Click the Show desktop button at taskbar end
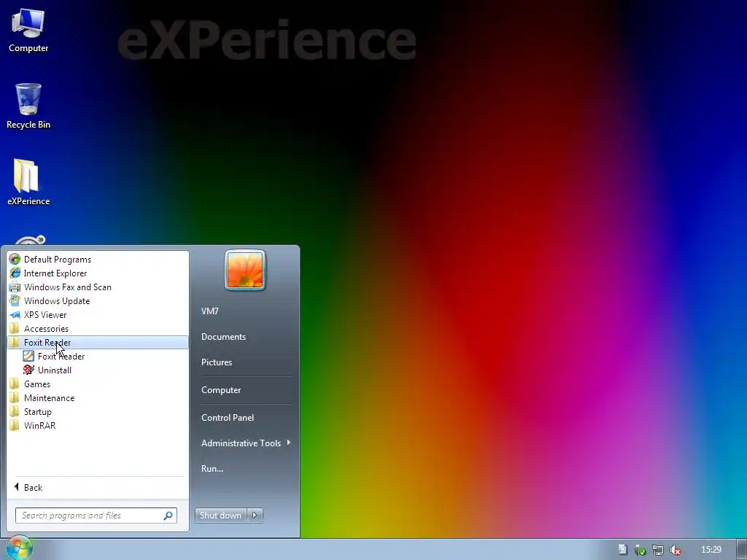Screen dimensions: 747x560 point(742,550)
